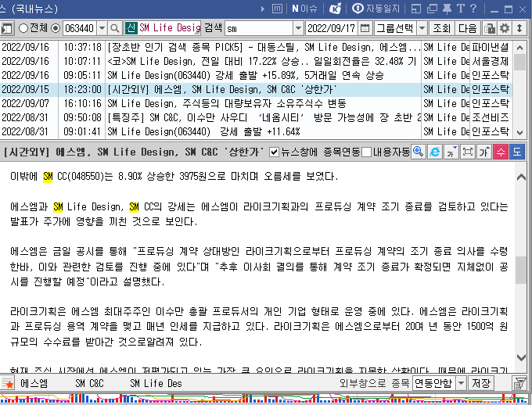Click the lock/print icon next to 다음
Screen dimensions: 532x405
(x=489, y=28)
